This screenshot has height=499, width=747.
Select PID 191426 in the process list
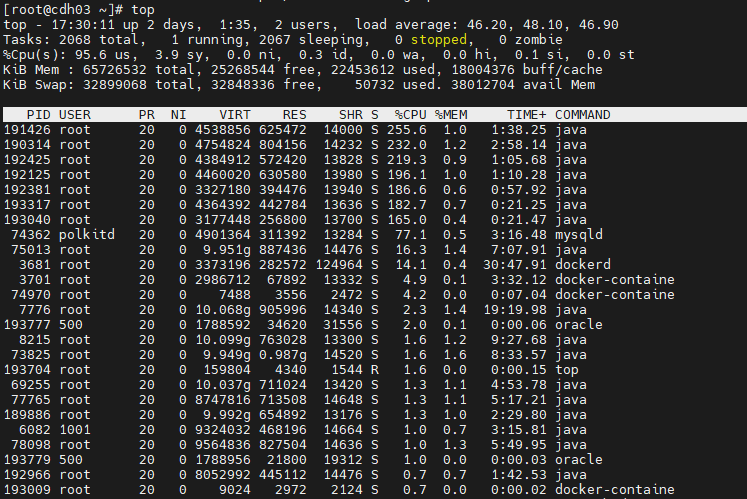click(27, 130)
